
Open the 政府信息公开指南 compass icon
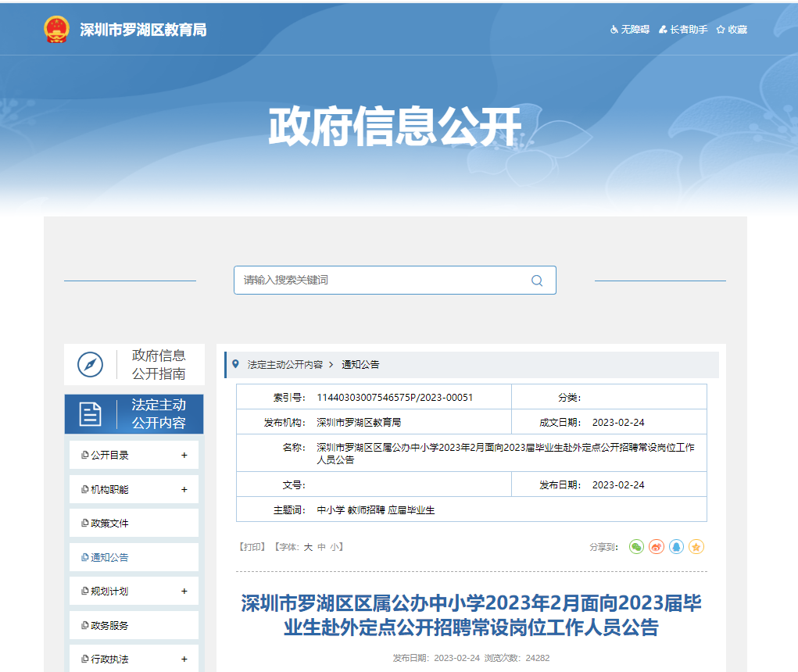tap(90, 364)
